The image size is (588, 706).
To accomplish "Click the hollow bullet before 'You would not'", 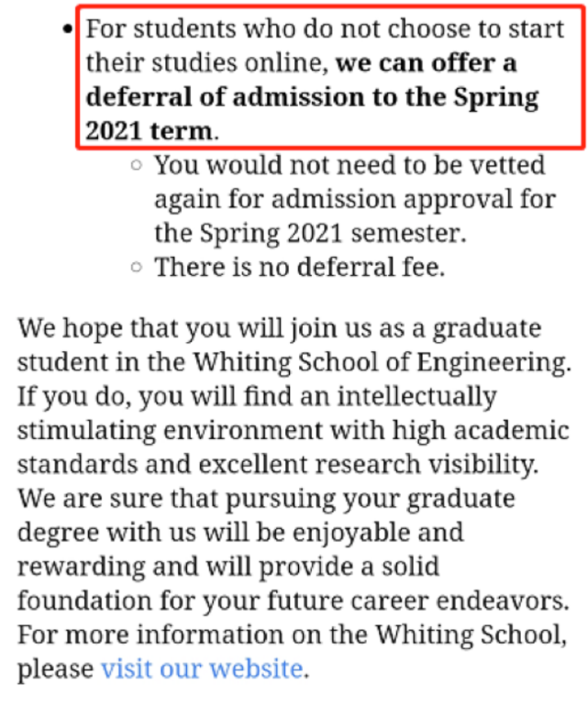I will tap(137, 165).
